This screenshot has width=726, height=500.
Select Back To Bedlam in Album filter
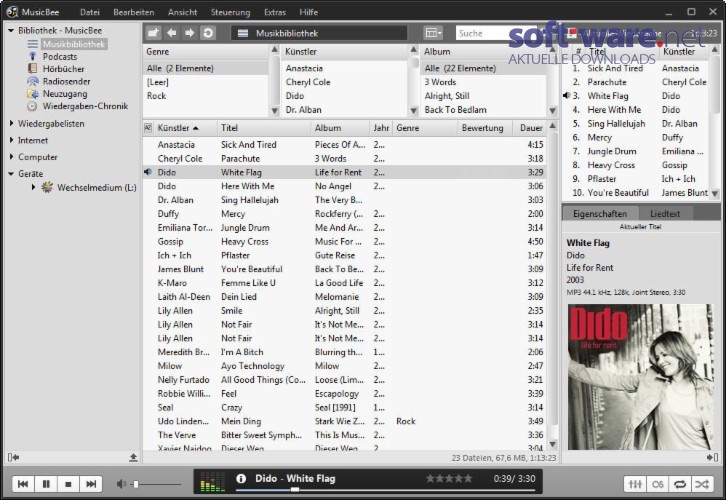point(484,110)
